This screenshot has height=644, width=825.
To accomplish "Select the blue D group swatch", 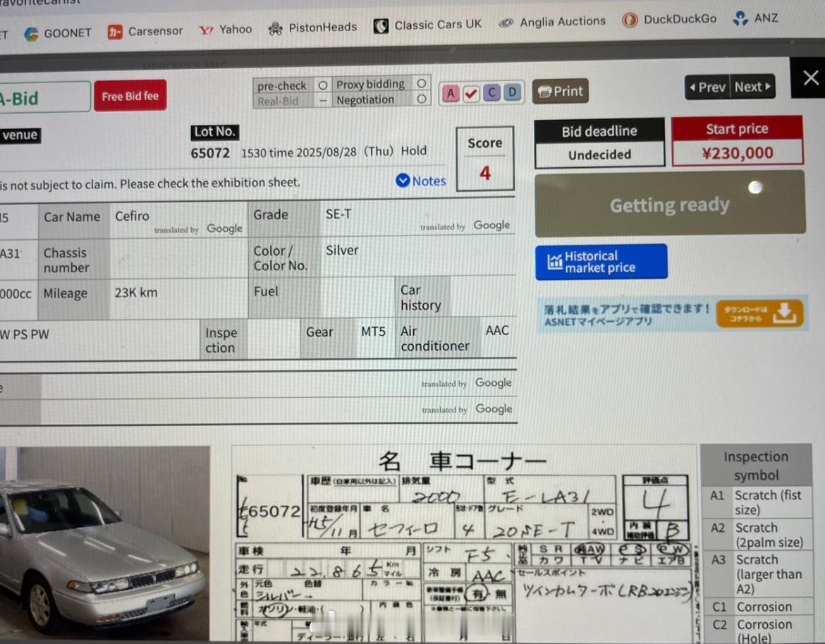I will 512,92.
